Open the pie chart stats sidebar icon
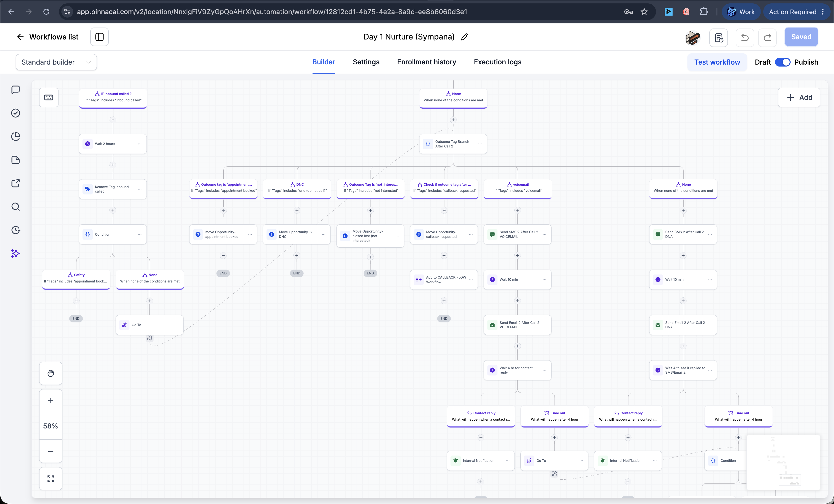The image size is (834, 504). point(16,136)
